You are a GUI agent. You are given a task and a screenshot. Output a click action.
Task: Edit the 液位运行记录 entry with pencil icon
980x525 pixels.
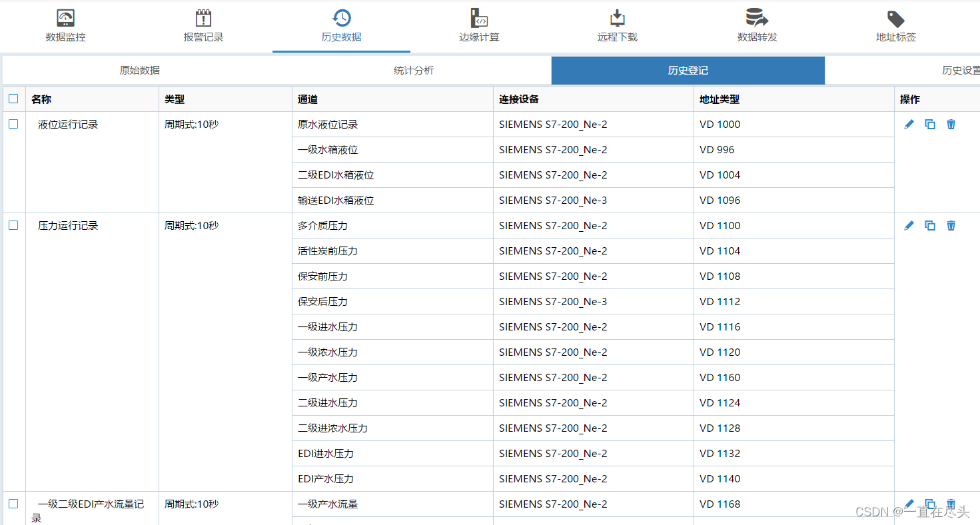[x=909, y=125]
